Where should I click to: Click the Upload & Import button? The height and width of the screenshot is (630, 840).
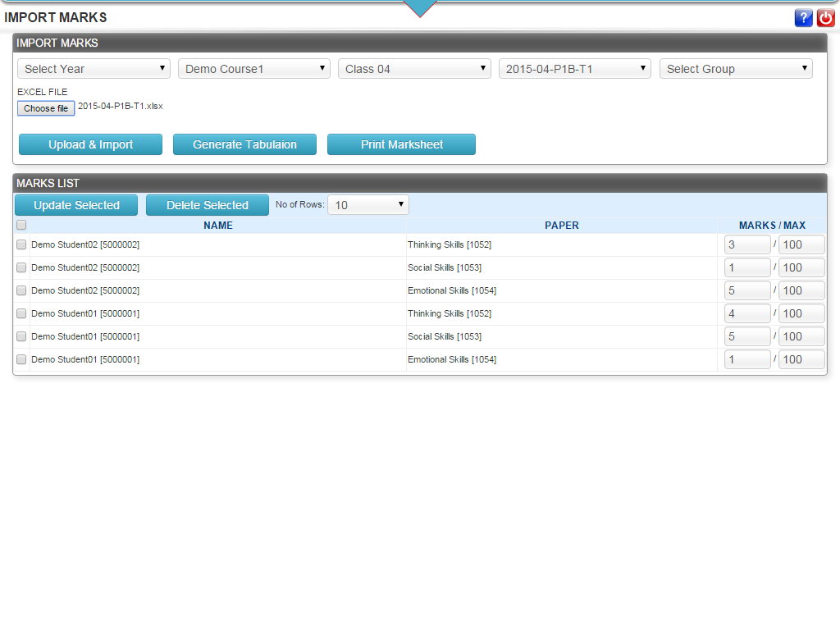90,144
